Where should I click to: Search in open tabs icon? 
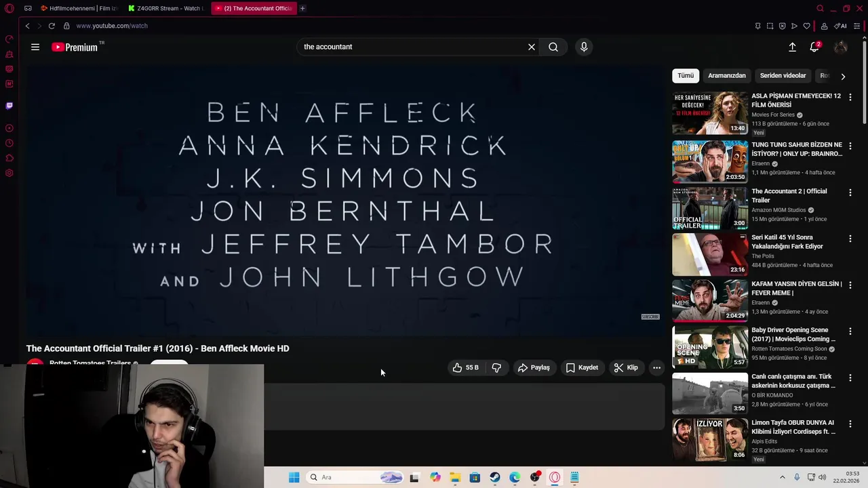820,9
